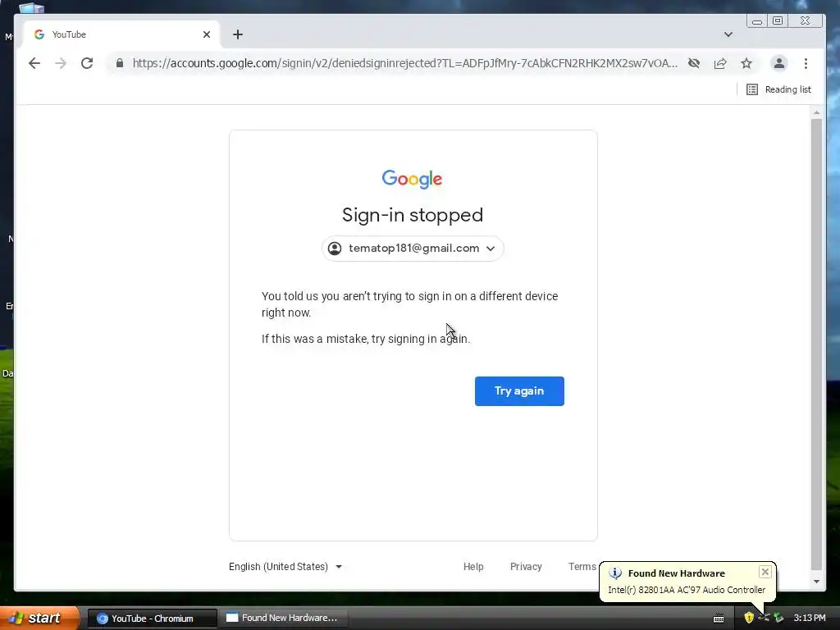Minimize the Chromium window
840x630 pixels.
tap(757, 21)
